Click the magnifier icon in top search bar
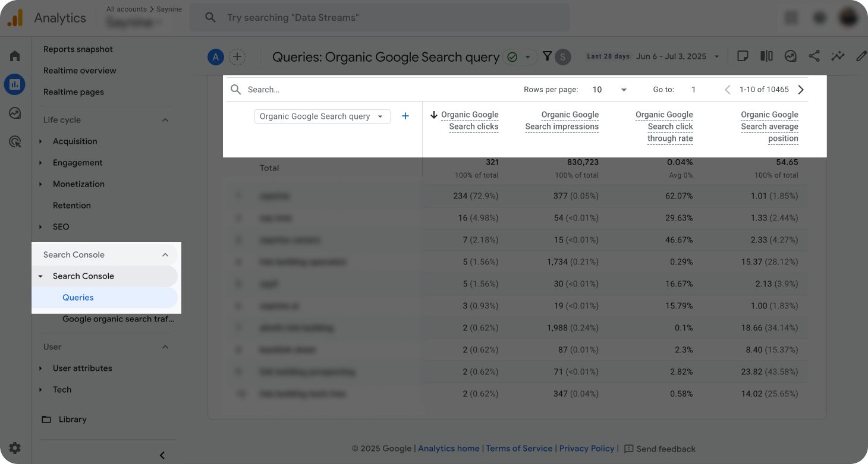868x464 pixels. pos(210,18)
